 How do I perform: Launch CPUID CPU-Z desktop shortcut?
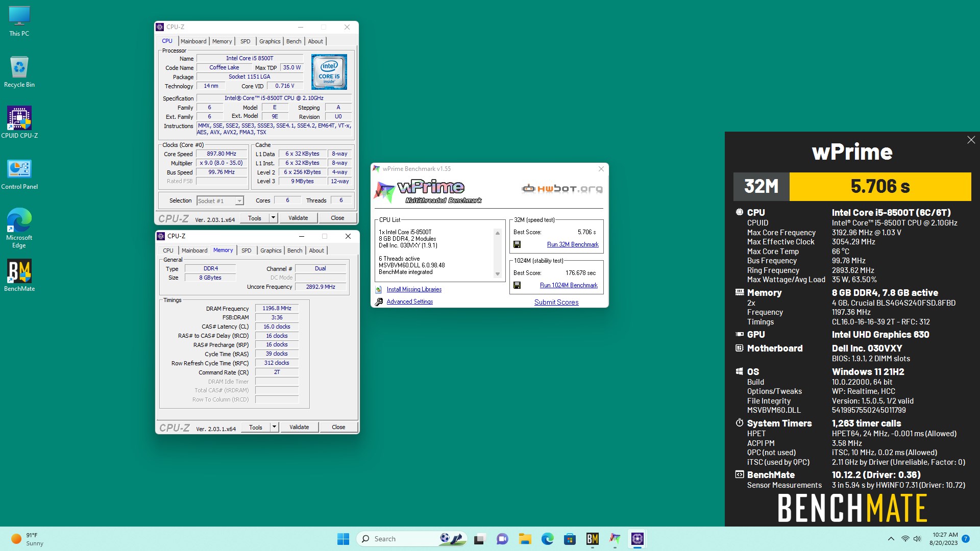point(19,122)
